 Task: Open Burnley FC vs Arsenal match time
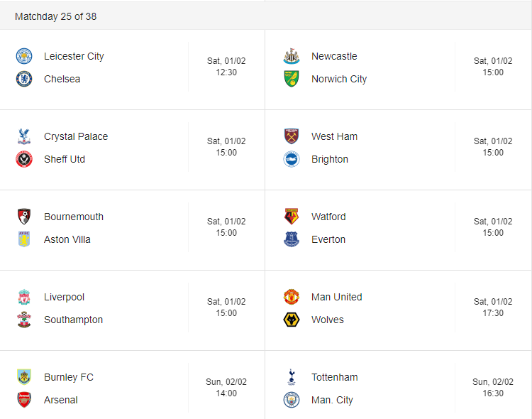point(226,387)
